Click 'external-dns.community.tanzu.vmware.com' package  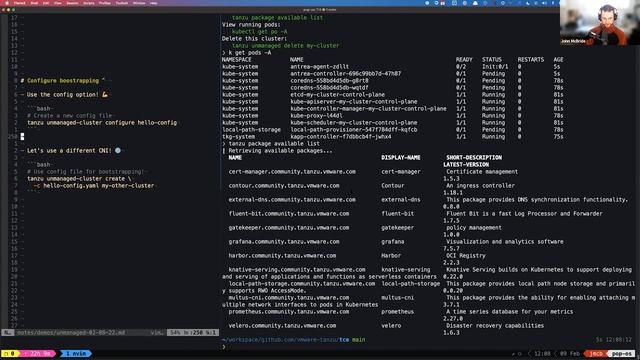tap(292, 200)
